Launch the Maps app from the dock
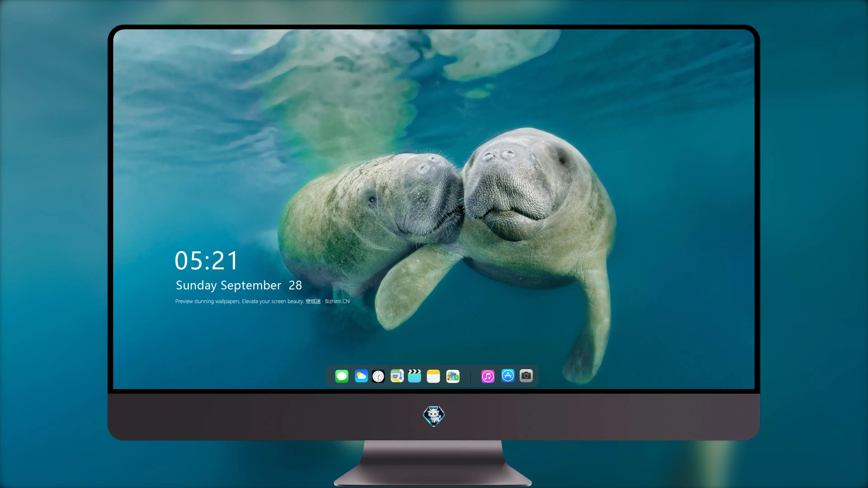Image resolution: width=868 pixels, height=488 pixels. 397,376
